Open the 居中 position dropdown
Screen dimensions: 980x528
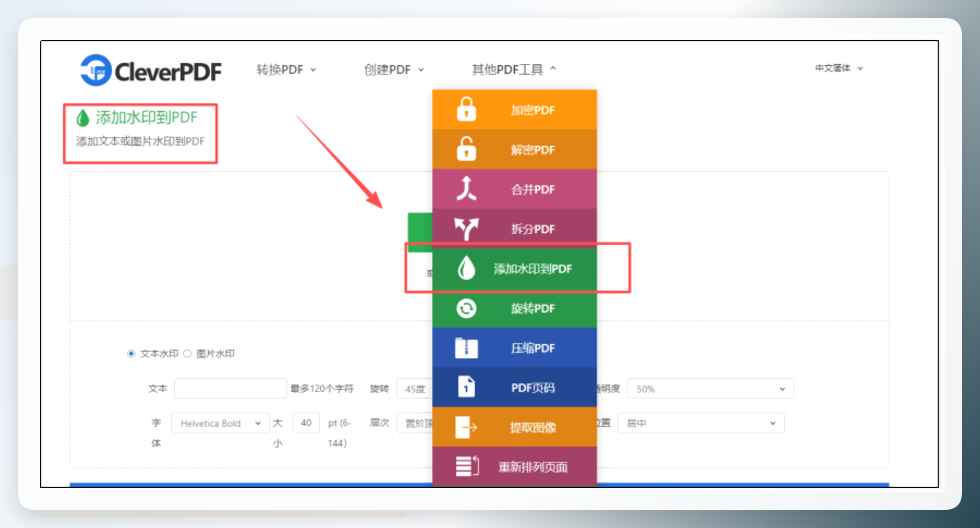[x=701, y=423]
